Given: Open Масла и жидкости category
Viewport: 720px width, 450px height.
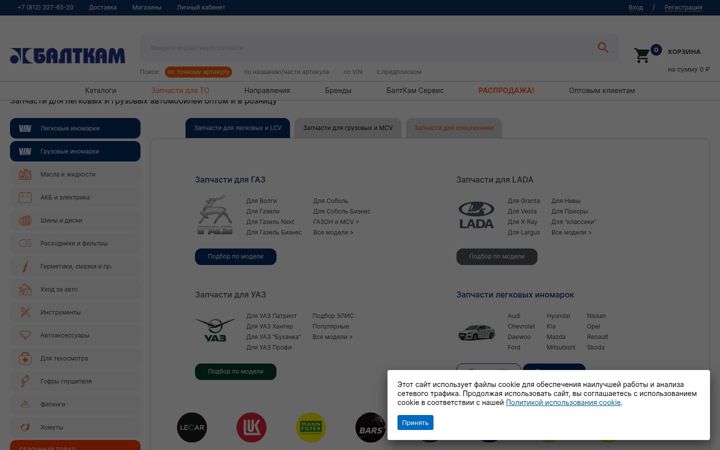Looking at the screenshot, I should [x=75, y=174].
